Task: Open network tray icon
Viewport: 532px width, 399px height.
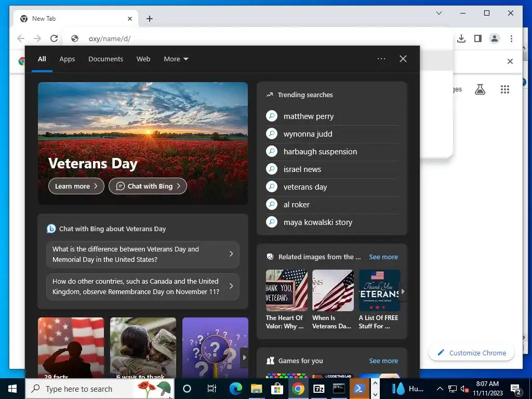Action: [x=453, y=389]
